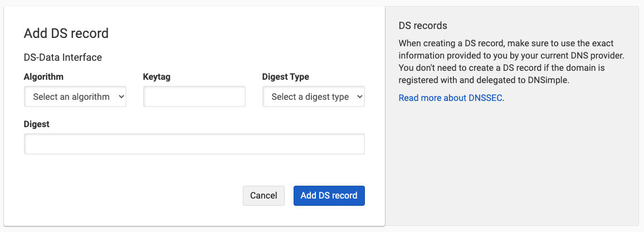Open the Algorithm dropdown
This screenshot has height=232, width=644.
[75, 96]
